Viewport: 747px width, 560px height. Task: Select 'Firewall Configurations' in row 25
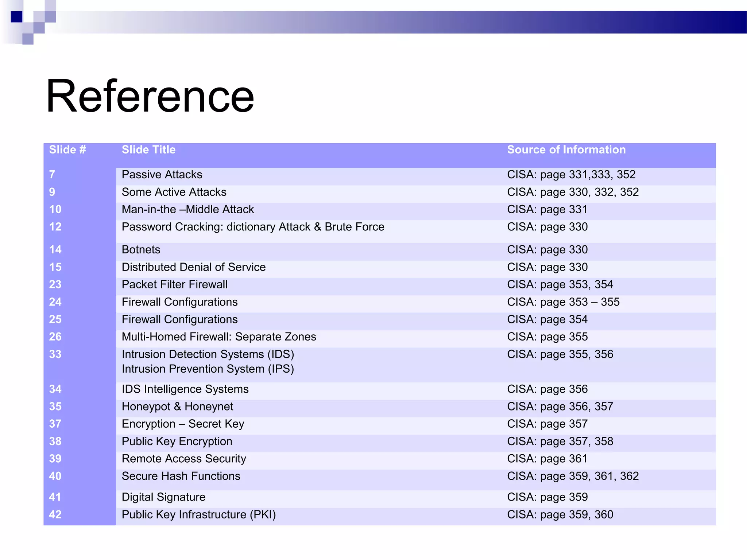[x=179, y=320]
